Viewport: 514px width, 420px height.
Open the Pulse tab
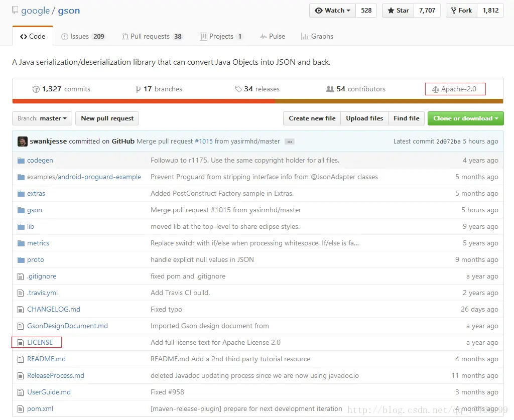tap(273, 36)
